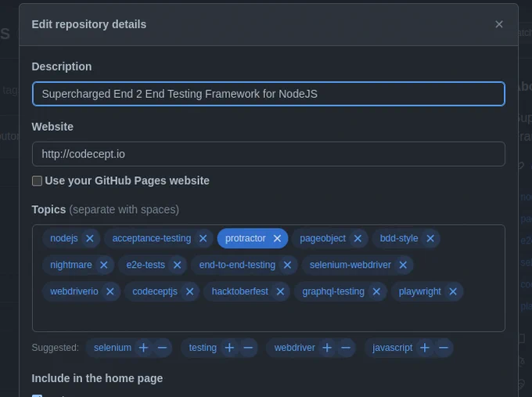The height and width of the screenshot is (397, 532).
Task: Add suggested javascript topic with plus
Action: tap(425, 348)
